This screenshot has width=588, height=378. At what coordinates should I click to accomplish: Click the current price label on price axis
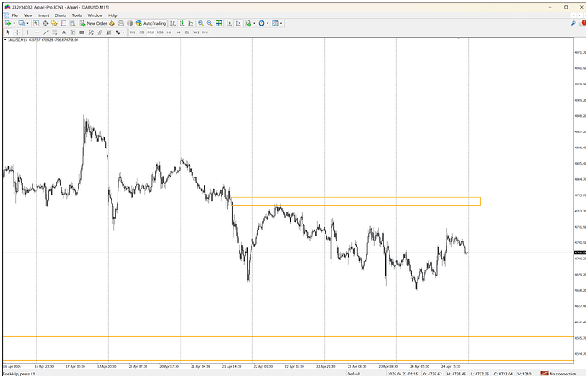click(x=580, y=253)
